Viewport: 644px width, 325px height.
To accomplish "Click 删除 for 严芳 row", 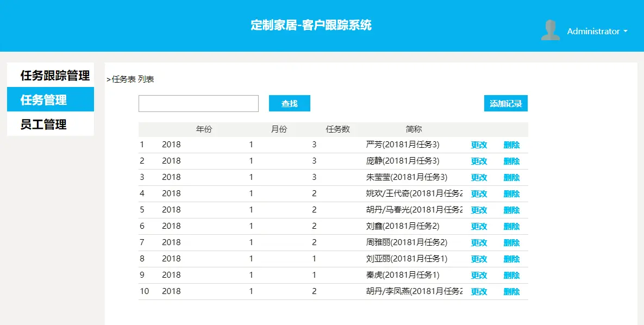I will (x=512, y=145).
